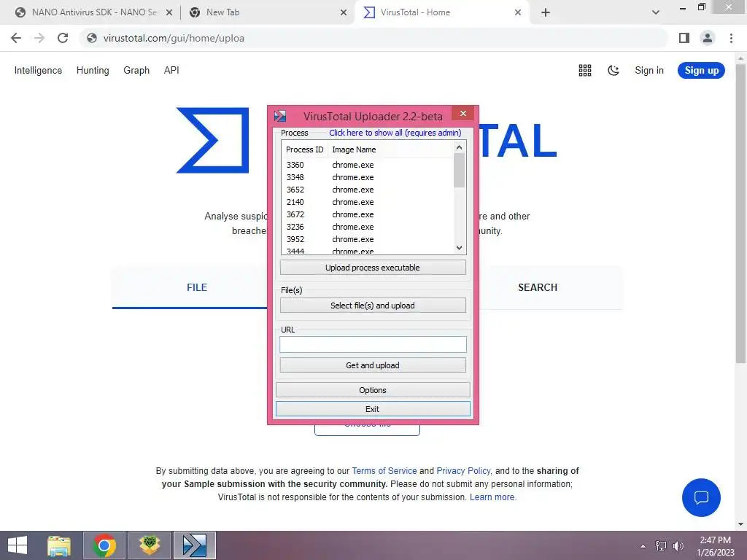Open Chrome side panel icon
The image size is (747, 560).
[x=684, y=38]
